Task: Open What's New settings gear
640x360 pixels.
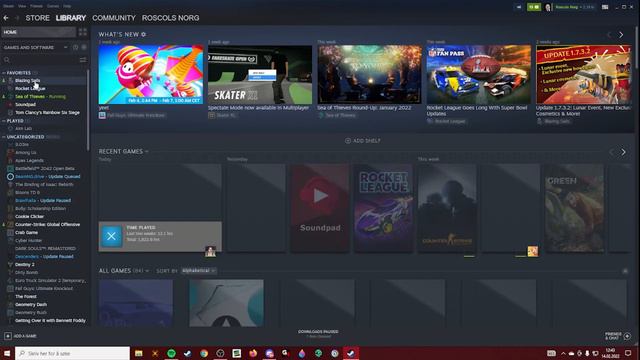Action: (144, 34)
